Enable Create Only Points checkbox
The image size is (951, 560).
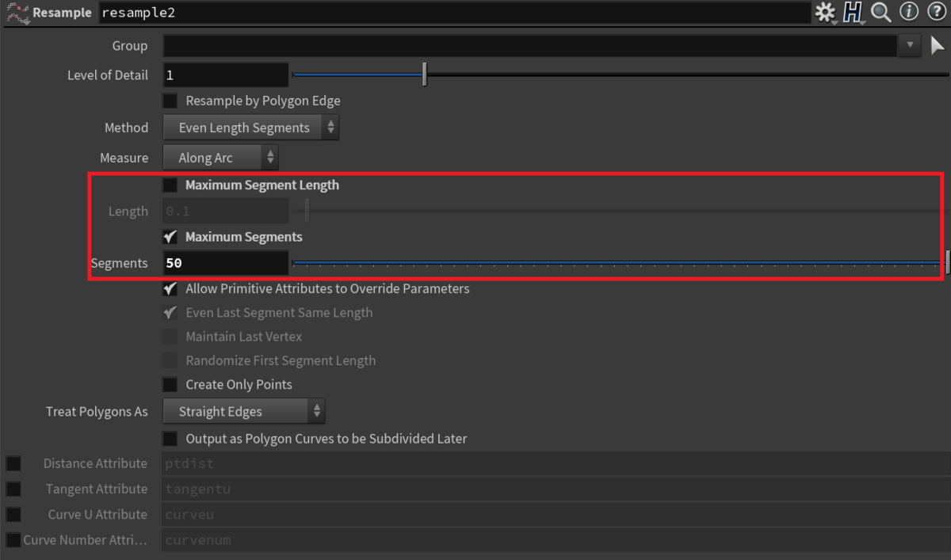[x=170, y=384]
